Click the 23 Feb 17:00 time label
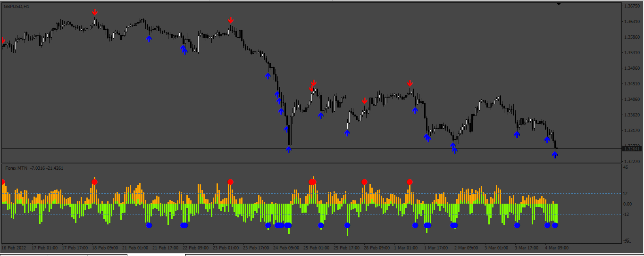The height and width of the screenshot is (256, 644). click(x=256, y=248)
